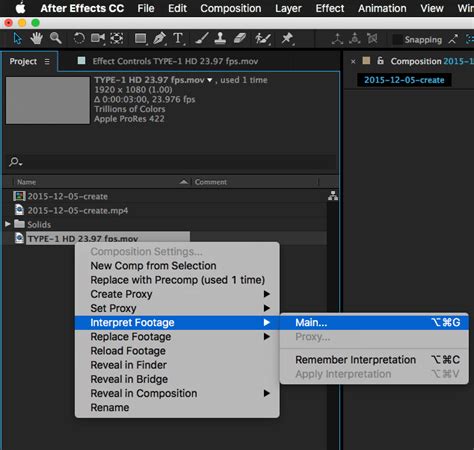Select the Hand tool

click(37, 39)
